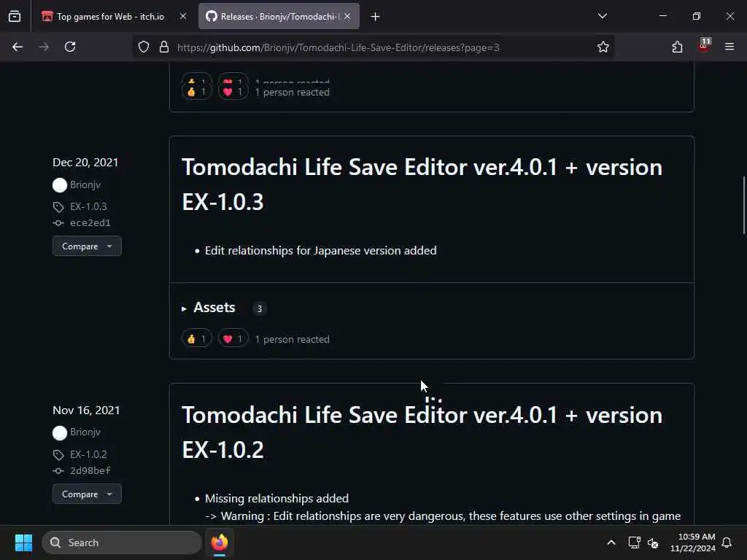Go forward with the browser arrow
The height and width of the screenshot is (560, 747).
44,47
